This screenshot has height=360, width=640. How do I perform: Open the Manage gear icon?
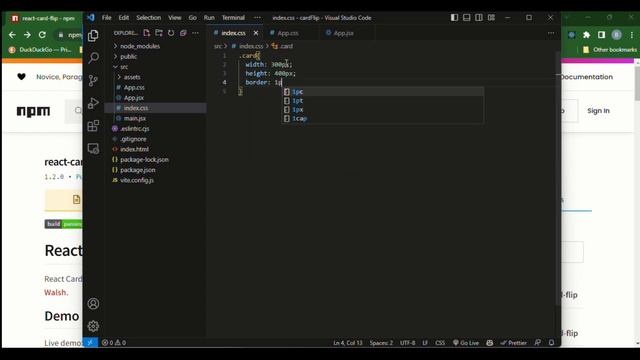point(93,326)
